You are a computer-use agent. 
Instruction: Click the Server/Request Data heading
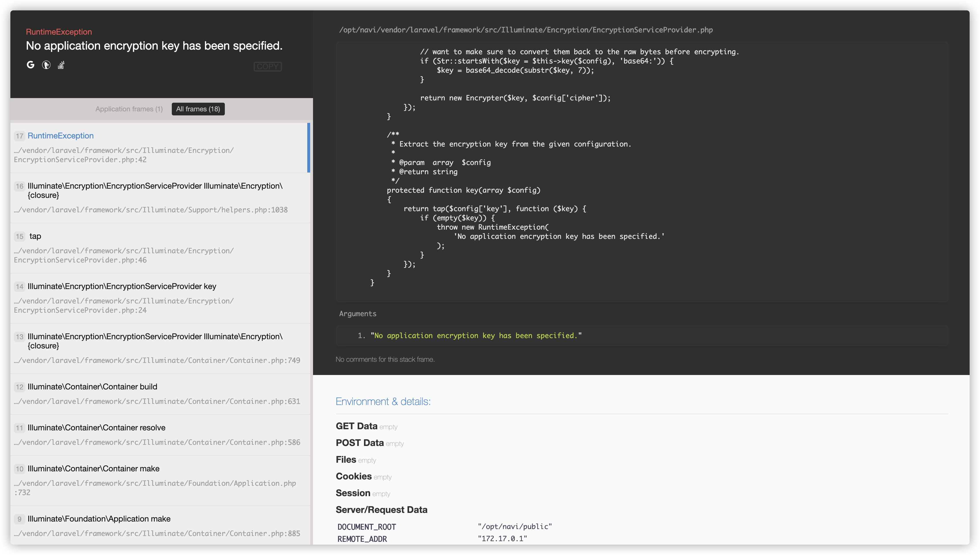click(x=381, y=510)
